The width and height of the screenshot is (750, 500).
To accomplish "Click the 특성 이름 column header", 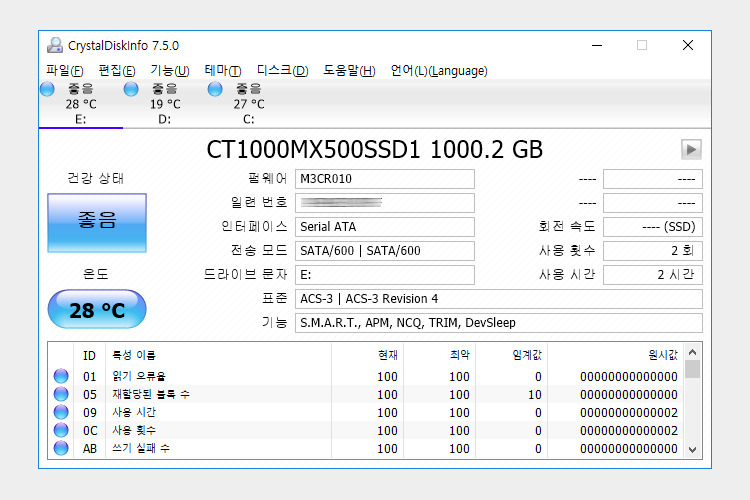I will (219, 356).
